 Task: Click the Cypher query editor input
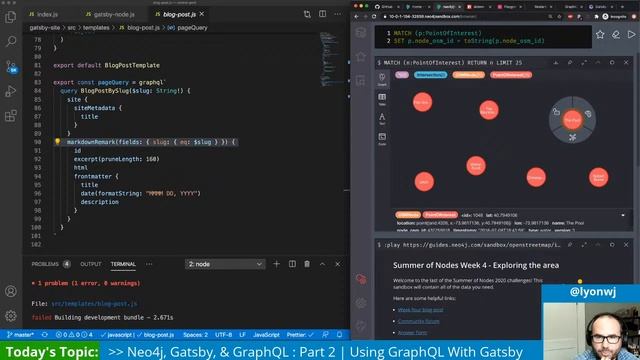point(483,37)
